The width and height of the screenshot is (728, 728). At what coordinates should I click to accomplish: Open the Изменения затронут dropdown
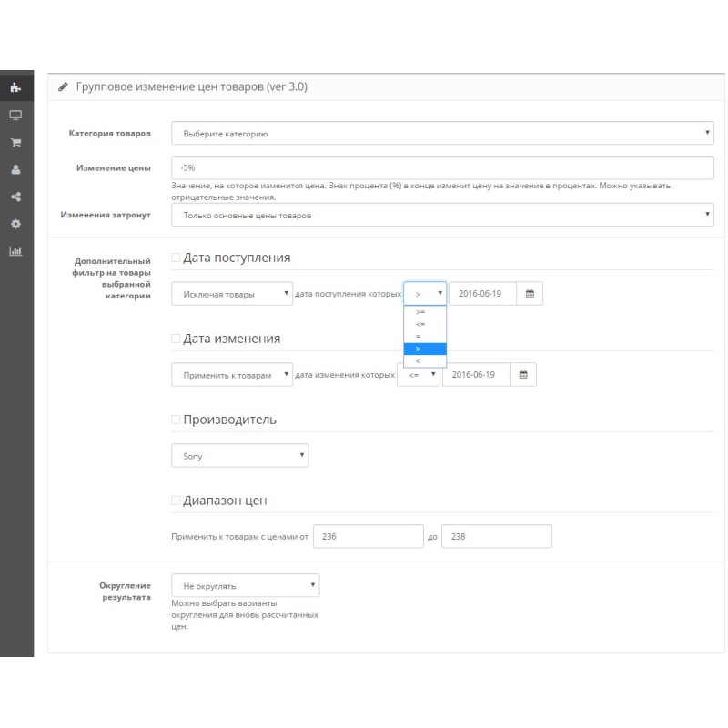tap(442, 215)
